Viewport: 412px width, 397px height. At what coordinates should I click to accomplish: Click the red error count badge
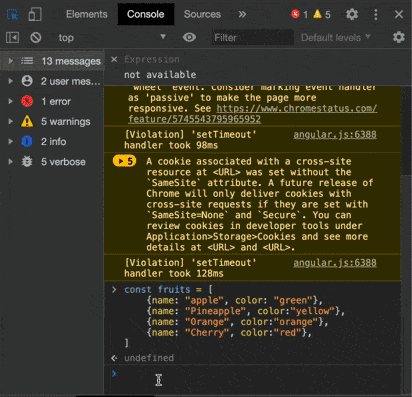(x=299, y=14)
